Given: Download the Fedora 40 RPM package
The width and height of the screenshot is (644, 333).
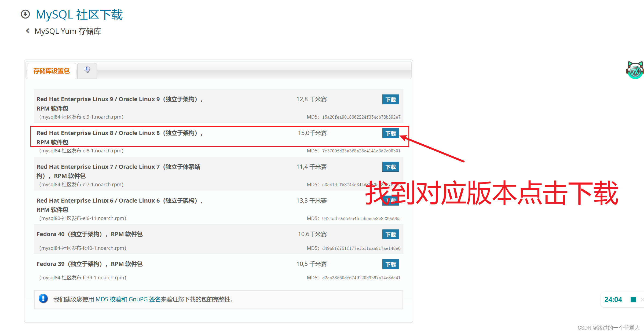Looking at the screenshot, I should pyautogui.click(x=390, y=234).
